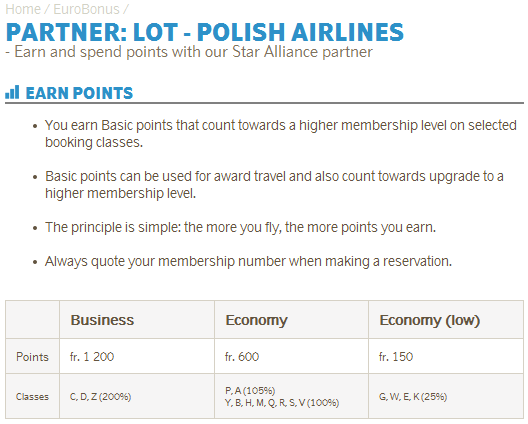
Task: Open the EuroBonus breadcrumb link
Action: [x=87, y=9]
